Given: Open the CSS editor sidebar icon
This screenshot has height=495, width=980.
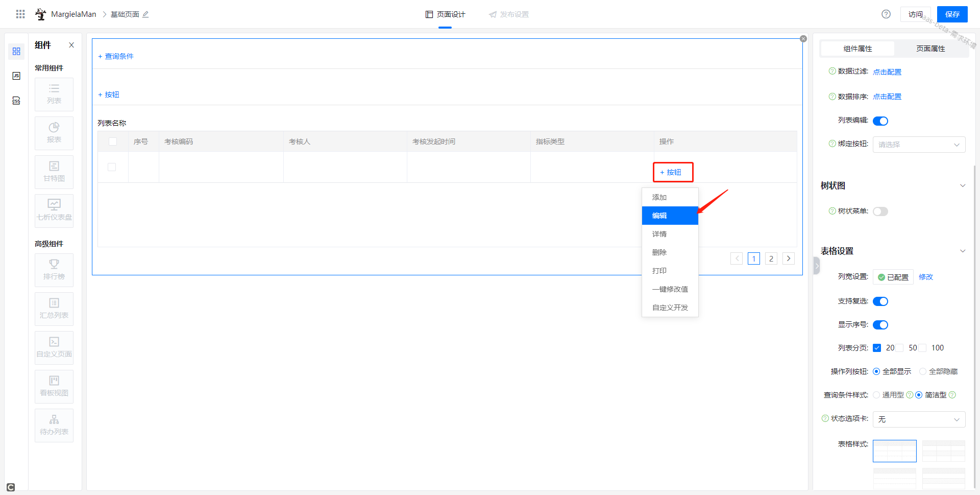Looking at the screenshot, I should click(16, 101).
